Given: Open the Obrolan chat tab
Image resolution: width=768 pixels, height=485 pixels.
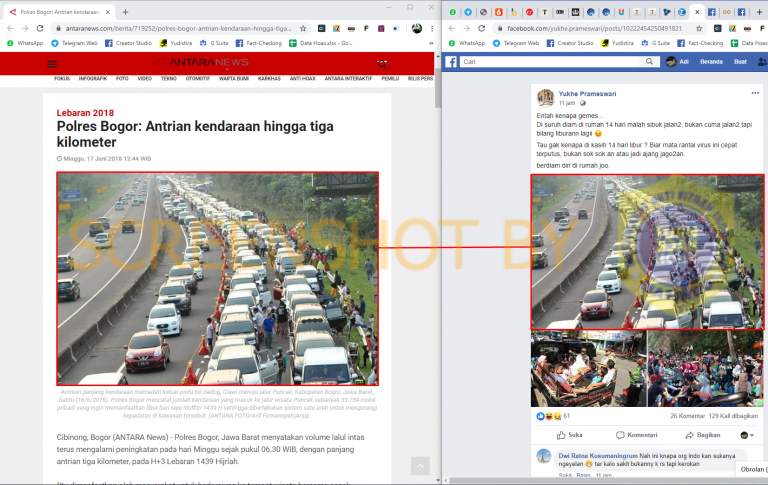Looking at the screenshot, I should tap(752, 469).
